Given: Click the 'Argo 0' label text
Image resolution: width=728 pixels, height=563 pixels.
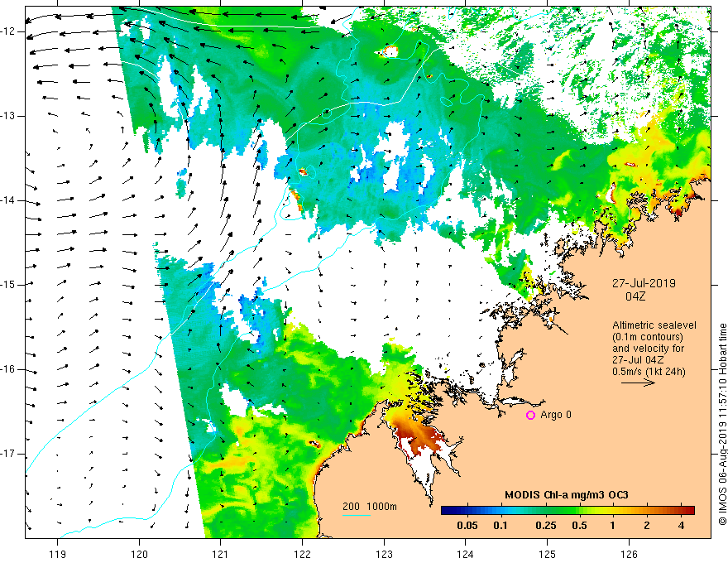Looking at the screenshot, I should [x=556, y=414].
